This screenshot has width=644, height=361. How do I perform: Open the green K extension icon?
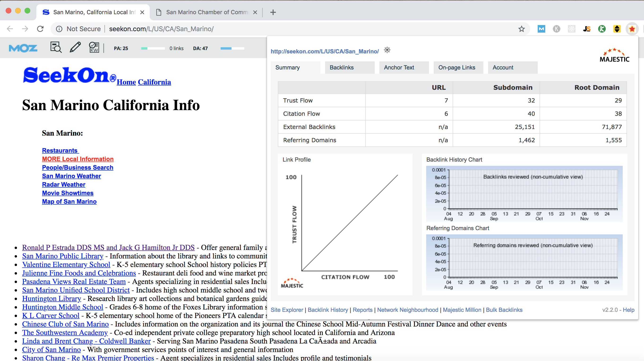tap(602, 29)
